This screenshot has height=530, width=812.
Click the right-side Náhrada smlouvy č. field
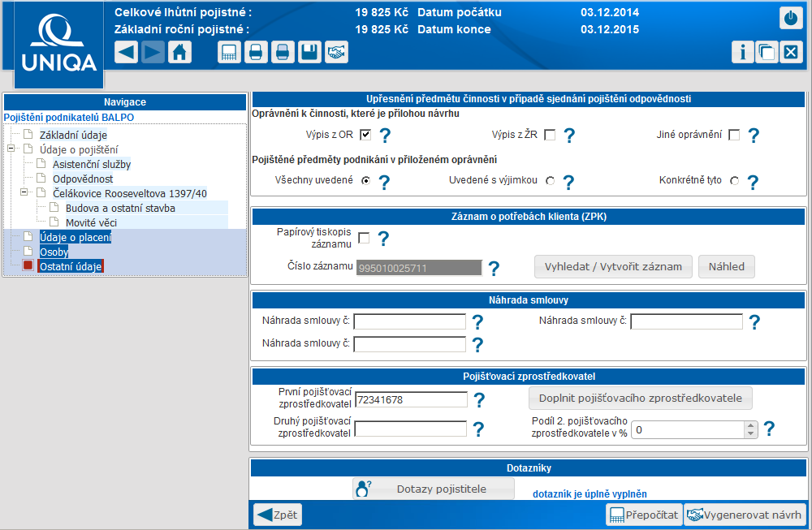686,321
